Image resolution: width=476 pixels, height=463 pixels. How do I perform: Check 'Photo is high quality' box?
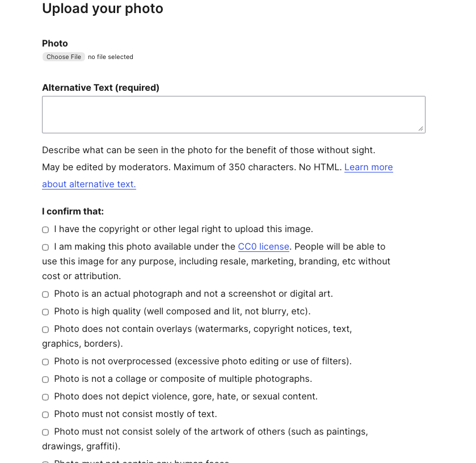(45, 312)
